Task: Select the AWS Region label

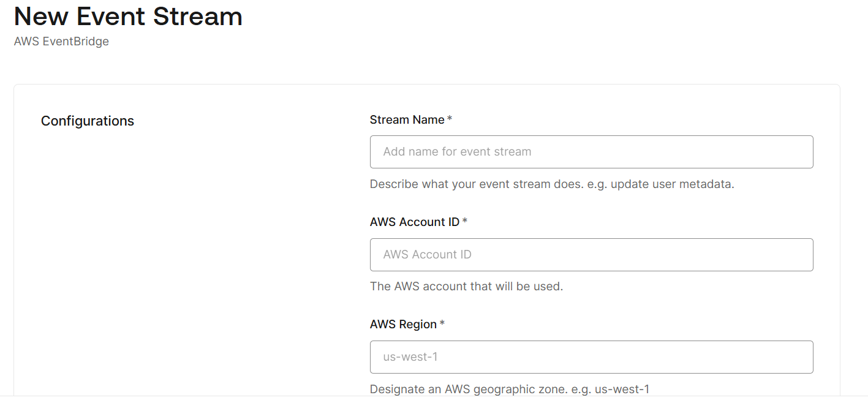Action: [404, 324]
